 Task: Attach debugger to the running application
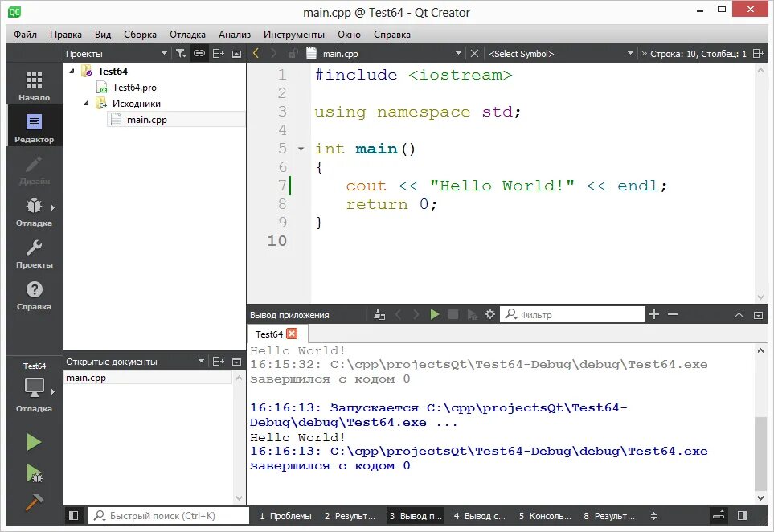[x=472, y=314]
